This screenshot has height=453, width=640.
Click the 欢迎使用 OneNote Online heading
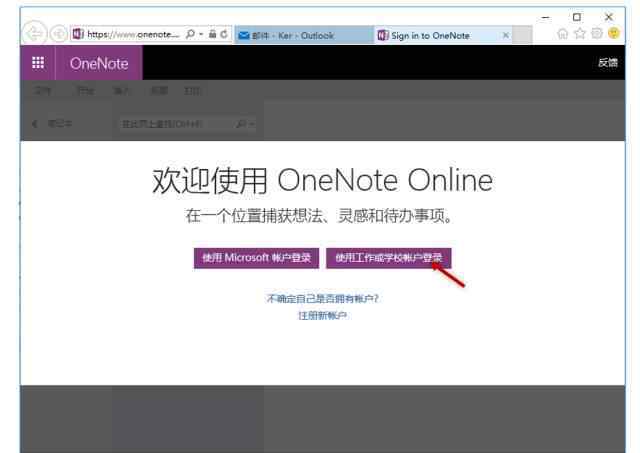[322, 180]
